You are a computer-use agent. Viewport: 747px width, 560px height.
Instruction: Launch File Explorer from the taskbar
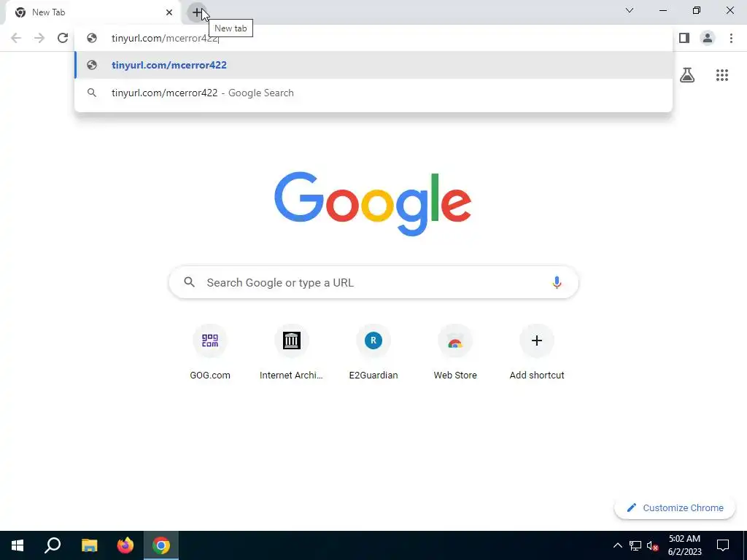pos(89,545)
